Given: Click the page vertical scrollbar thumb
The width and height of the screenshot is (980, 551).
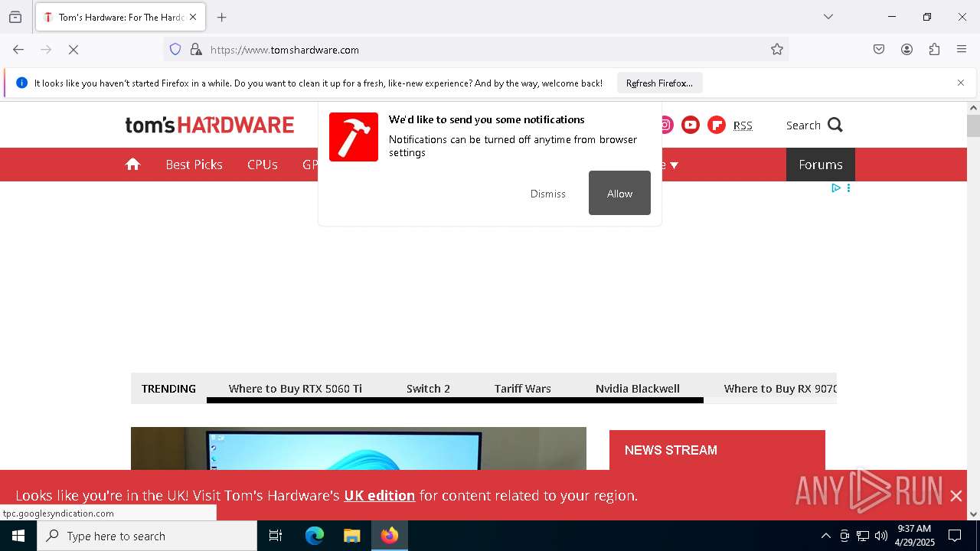Looking at the screenshot, I should tap(973, 126).
